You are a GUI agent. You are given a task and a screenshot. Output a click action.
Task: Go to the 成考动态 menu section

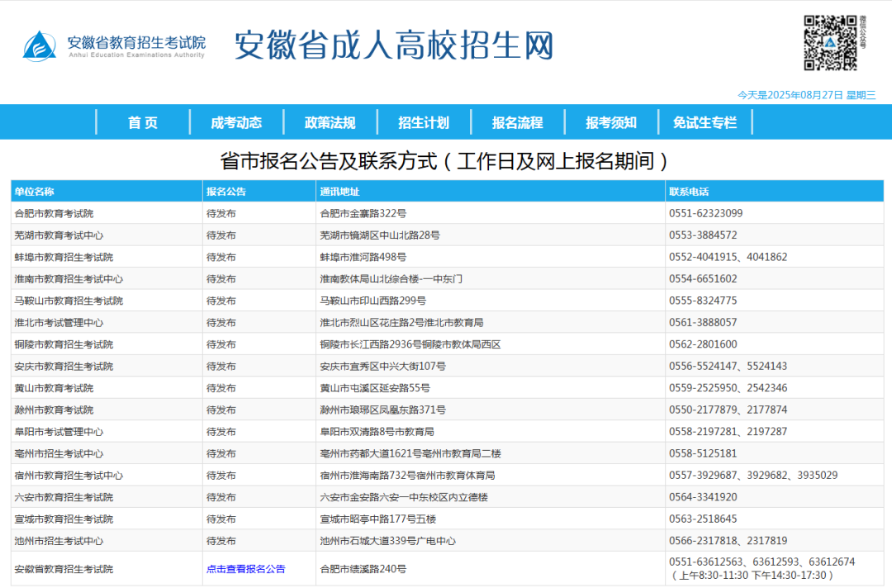point(236,122)
